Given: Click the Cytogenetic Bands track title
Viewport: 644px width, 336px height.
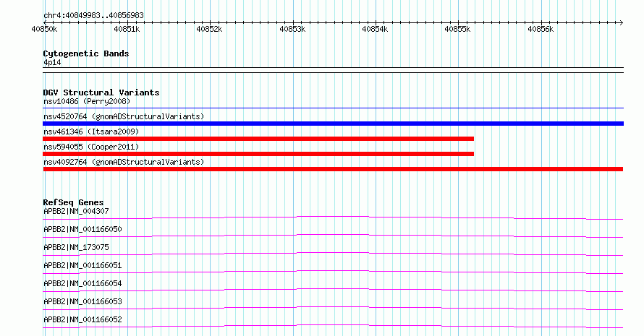Looking at the screenshot, I should [86, 53].
